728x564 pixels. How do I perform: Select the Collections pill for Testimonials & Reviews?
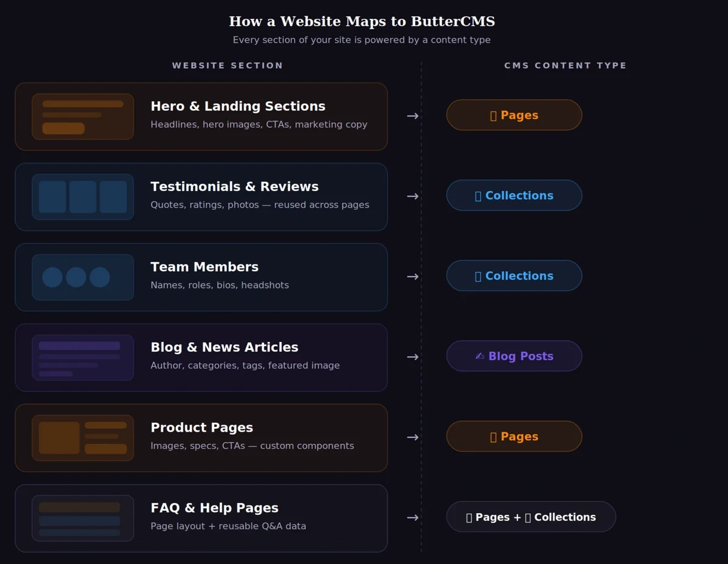pos(514,195)
